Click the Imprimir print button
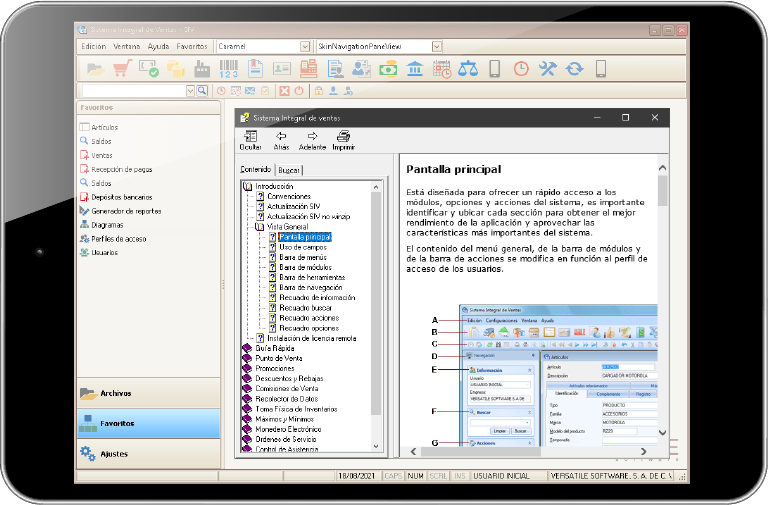This screenshot has width=768, height=505. [x=343, y=141]
